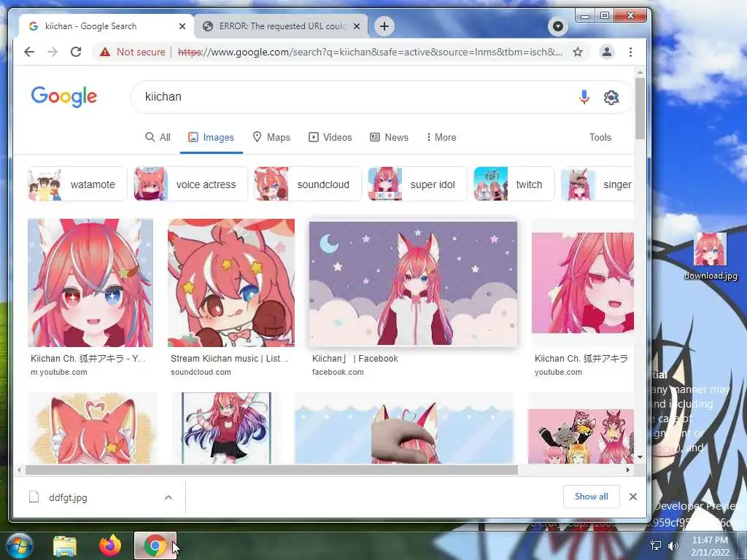Click the m.youtube.com source link
This screenshot has height=560, width=747.
point(58,372)
